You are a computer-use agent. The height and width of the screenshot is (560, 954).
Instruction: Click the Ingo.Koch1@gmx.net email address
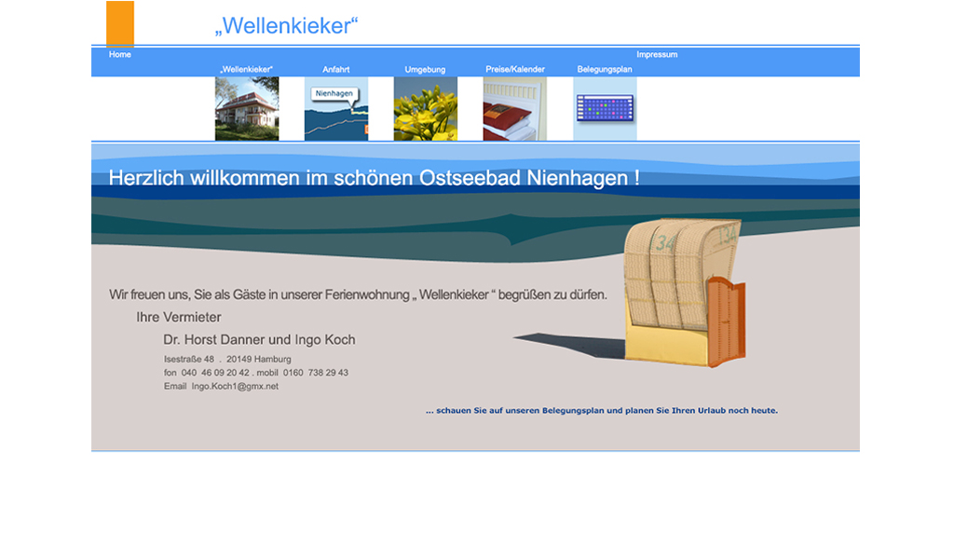(235, 387)
